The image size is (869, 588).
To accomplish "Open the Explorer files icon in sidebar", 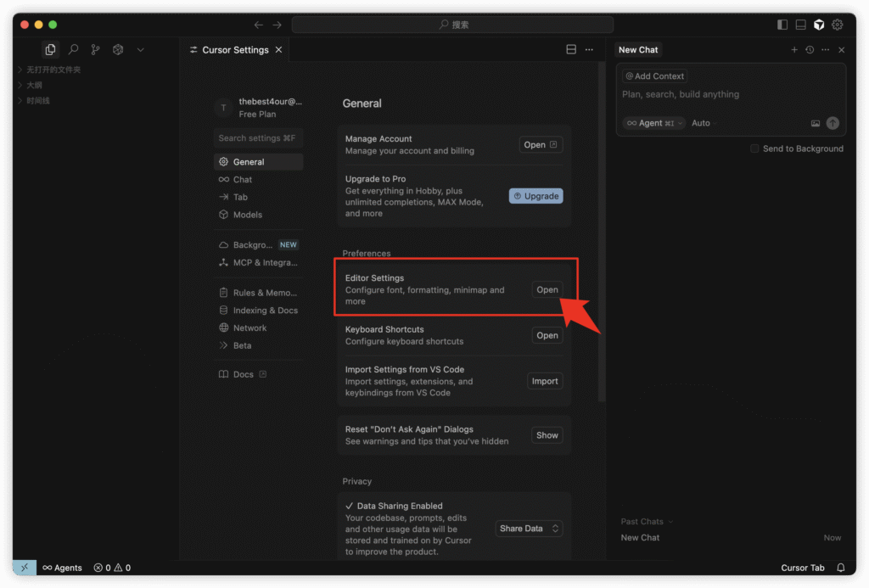I will 51,49.
